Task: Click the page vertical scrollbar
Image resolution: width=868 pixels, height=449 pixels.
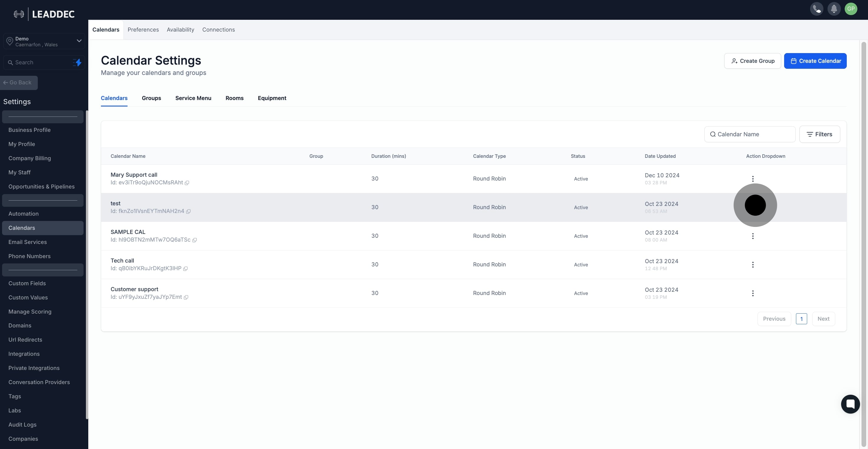Action: click(863, 244)
